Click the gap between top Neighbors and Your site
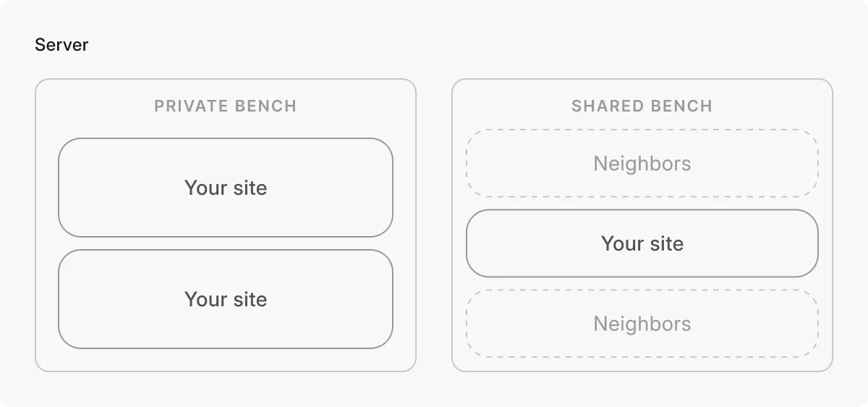This screenshot has width=868, height=407. (x=642, y=204)
